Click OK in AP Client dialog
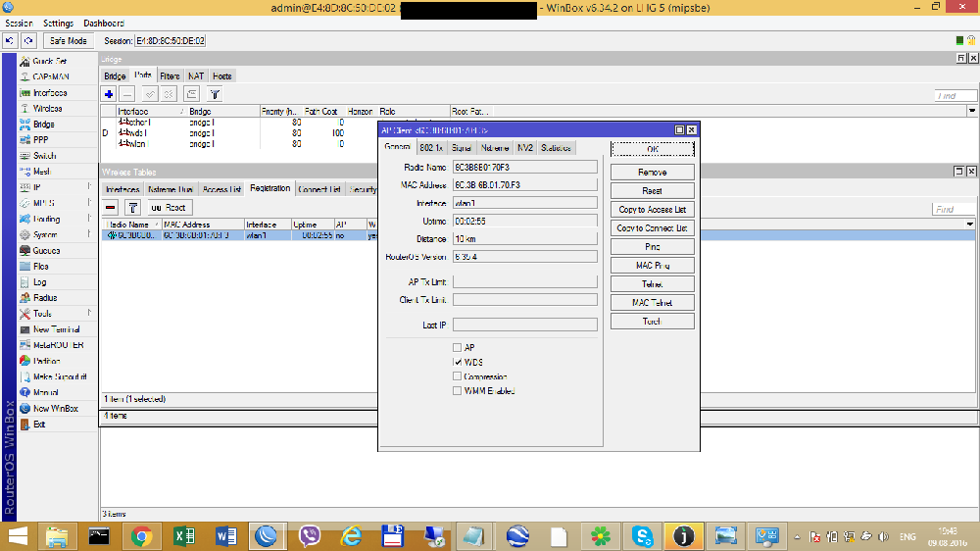Viewport: 980px width, 551px height. tap(653, 149)
